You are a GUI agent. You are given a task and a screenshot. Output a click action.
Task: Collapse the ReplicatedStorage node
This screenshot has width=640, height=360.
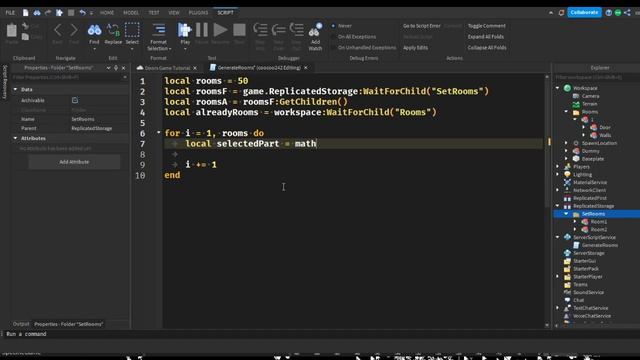point(558,206)
